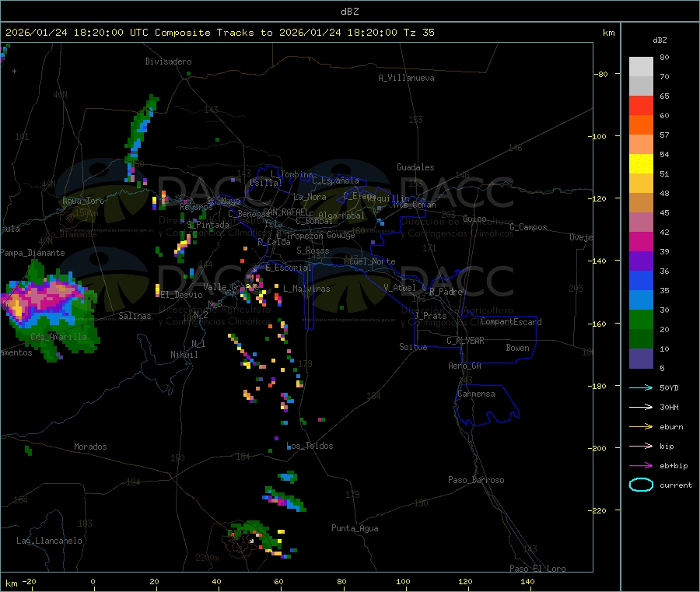This screenshot has height=592, width=700.
Task: Click the Divisadero map label
Action: pos(168,61)
